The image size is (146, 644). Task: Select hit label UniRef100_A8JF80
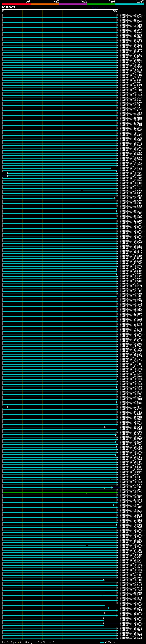[x=131, y=504]
